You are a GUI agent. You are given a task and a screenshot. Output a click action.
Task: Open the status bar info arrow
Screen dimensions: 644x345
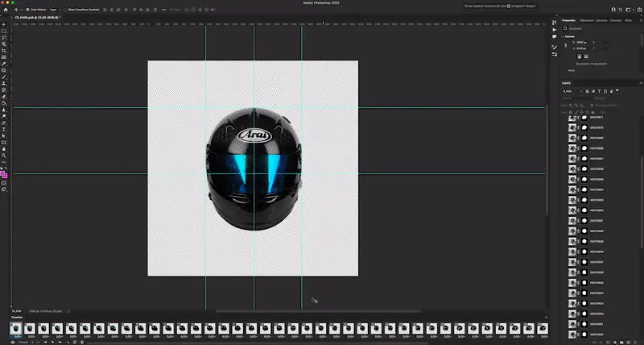coord(68,311)
